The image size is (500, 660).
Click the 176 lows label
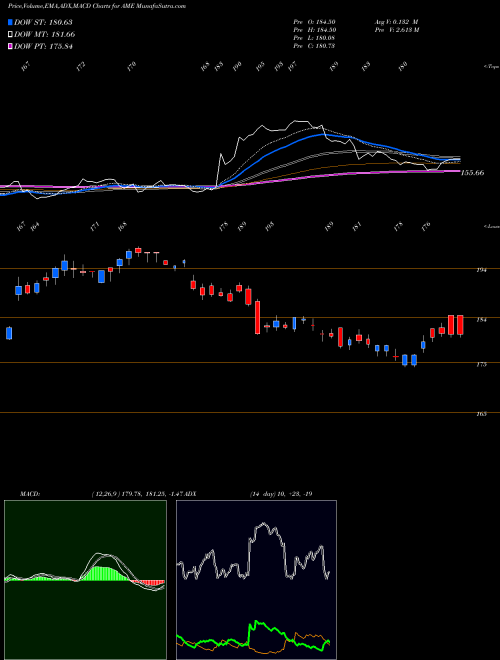426,226
